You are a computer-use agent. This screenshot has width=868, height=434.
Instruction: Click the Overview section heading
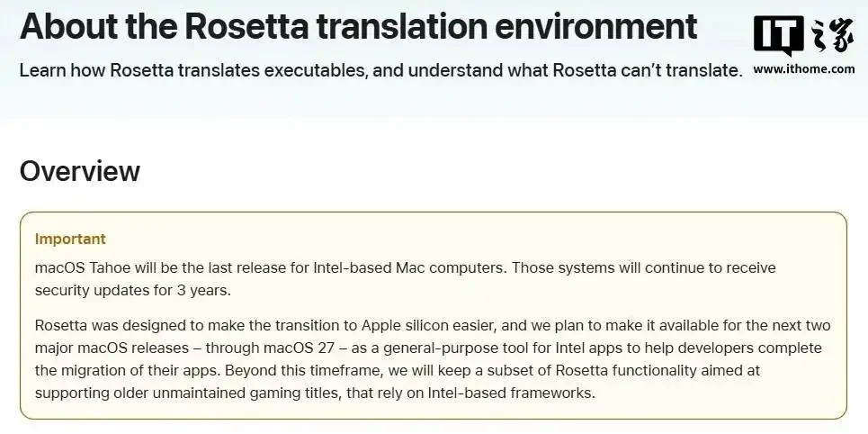[x=80, y=171]
